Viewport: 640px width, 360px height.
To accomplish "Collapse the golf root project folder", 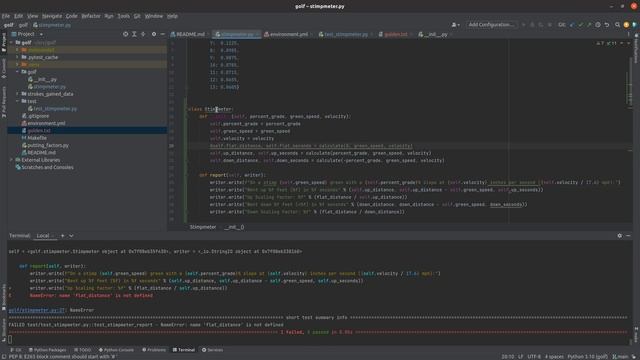I will (x=11, y=42).
